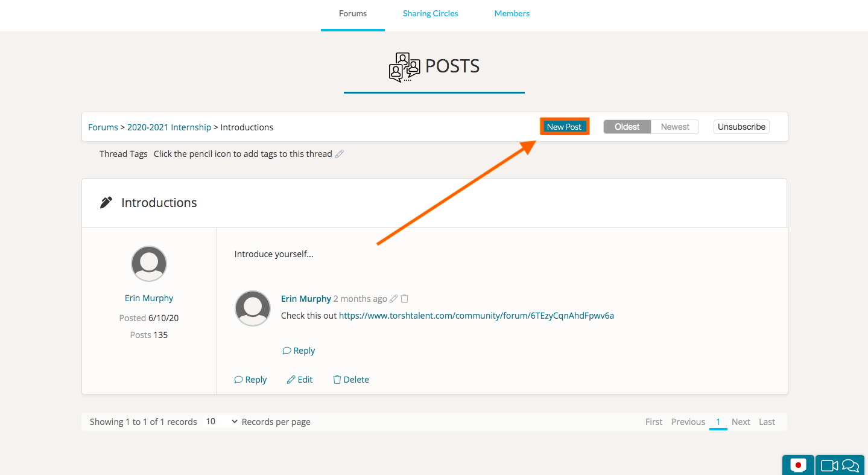Open the screen record widget at bottom right
This screenshot has height=475, width=868.
(798, 465)
